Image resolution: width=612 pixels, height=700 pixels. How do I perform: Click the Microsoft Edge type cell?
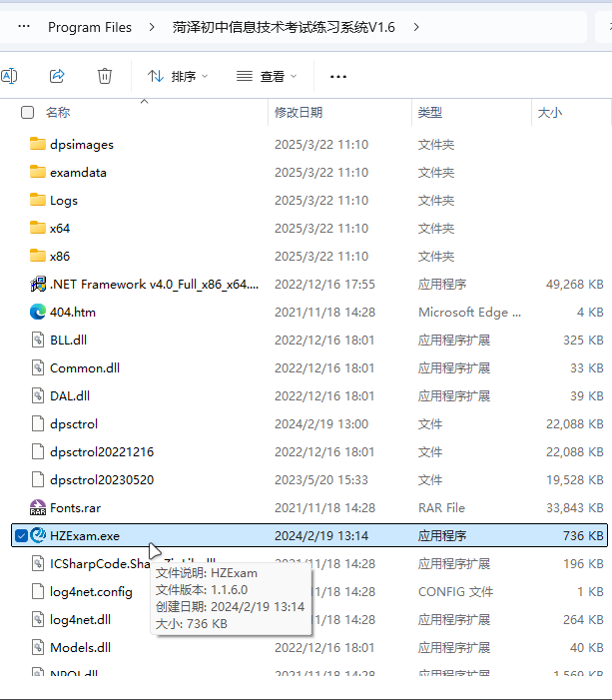click(x=469, y=312)
